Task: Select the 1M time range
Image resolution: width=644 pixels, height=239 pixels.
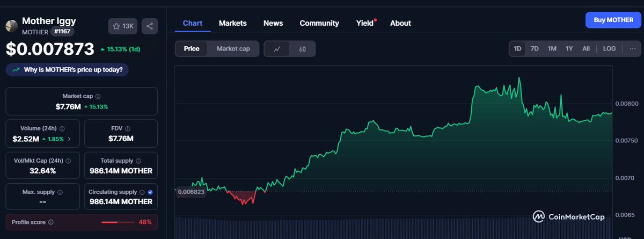Action: (x=552, y=48)
